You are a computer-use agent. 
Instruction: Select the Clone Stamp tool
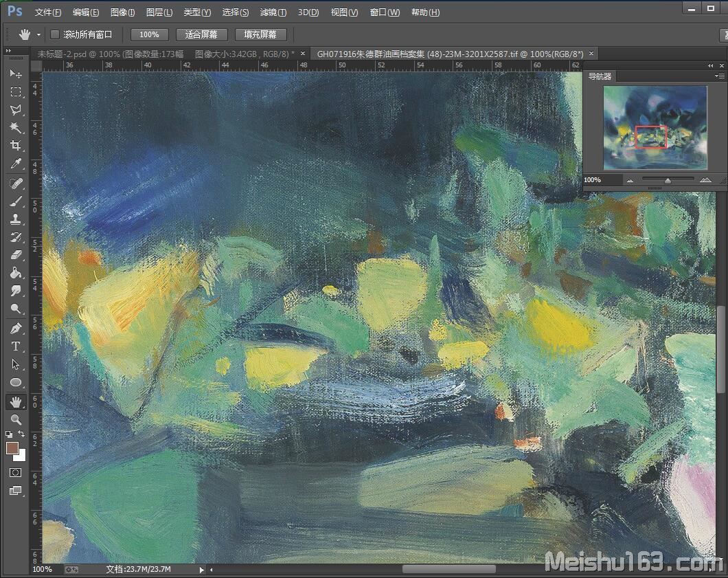tap(15, 219)
